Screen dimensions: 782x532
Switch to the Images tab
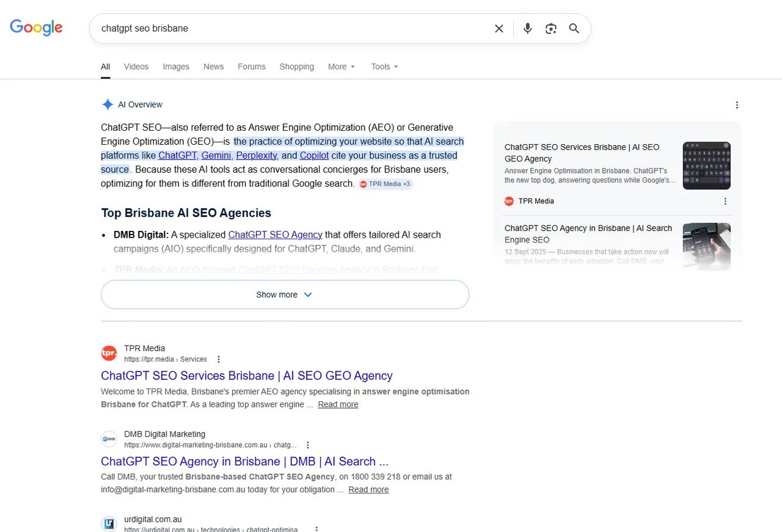[176, 67]
